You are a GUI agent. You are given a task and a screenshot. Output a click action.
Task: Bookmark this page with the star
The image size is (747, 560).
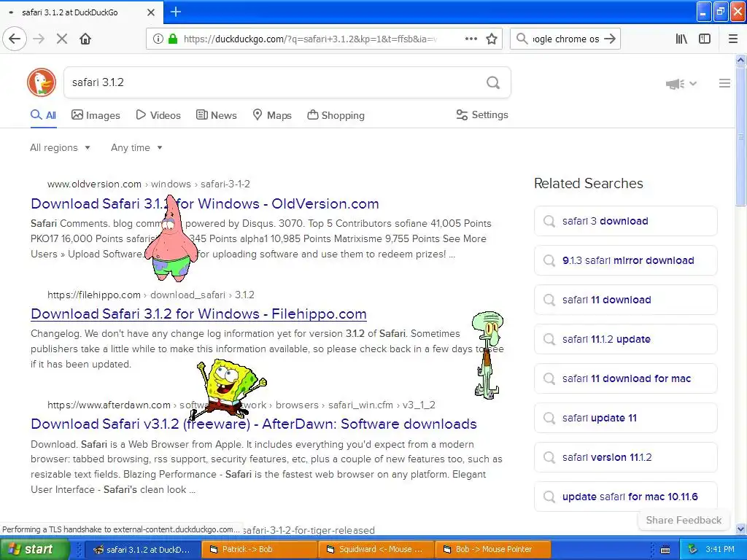point(492,39)
